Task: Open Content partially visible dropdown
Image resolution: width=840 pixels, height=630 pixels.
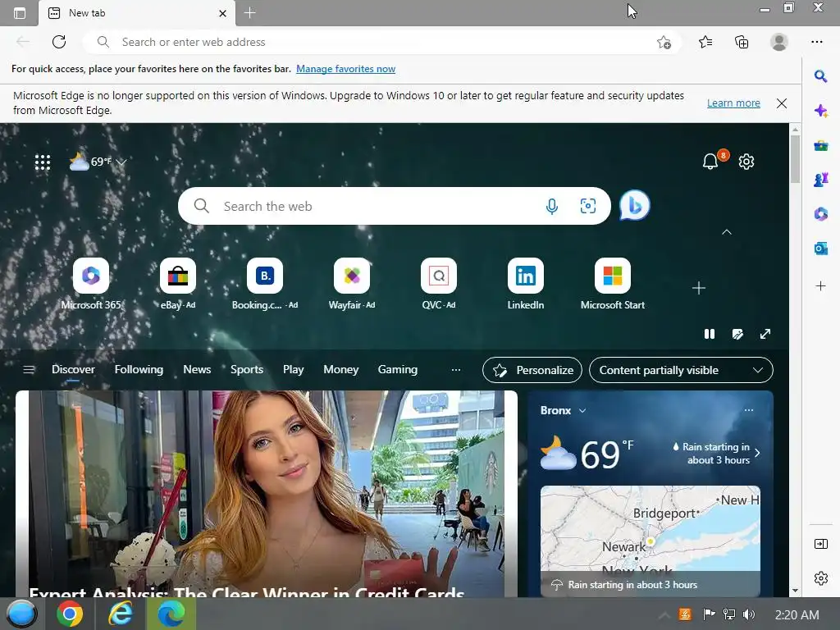Action: 681,370
